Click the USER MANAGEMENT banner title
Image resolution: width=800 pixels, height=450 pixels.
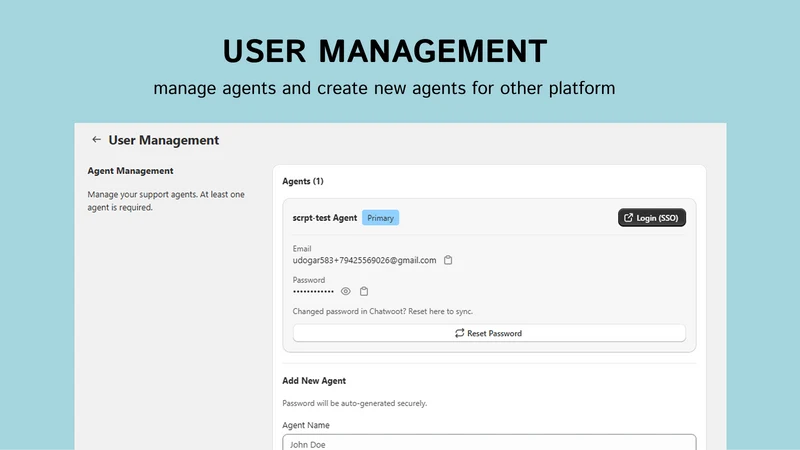385,51
